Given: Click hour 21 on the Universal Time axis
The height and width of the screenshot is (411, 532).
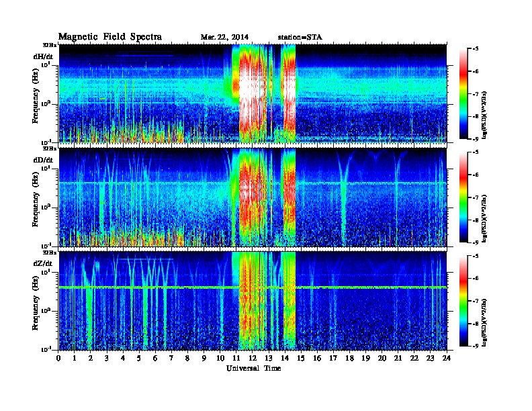Looking at the screenshot, I should (398, 358).
